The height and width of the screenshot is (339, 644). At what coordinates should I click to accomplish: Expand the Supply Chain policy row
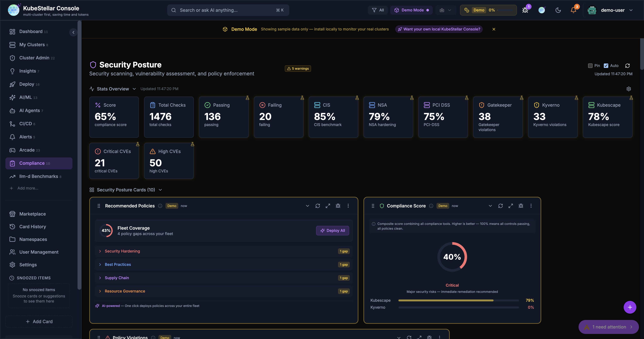pos(116,278)
